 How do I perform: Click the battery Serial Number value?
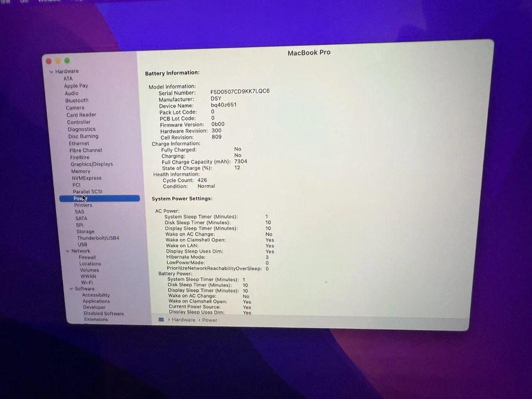tap(239, 92)
